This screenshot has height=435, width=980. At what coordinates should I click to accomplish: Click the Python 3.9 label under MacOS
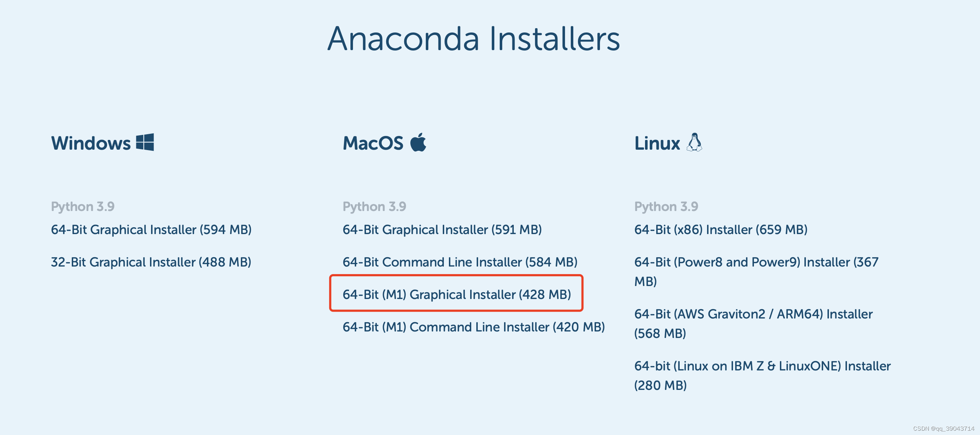374,206
